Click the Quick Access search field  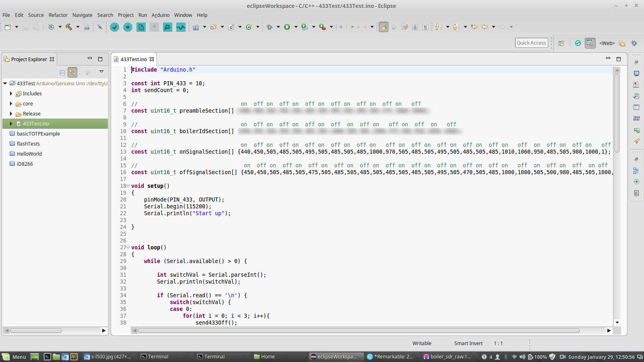pyautogui.click(x=531, y=43)
